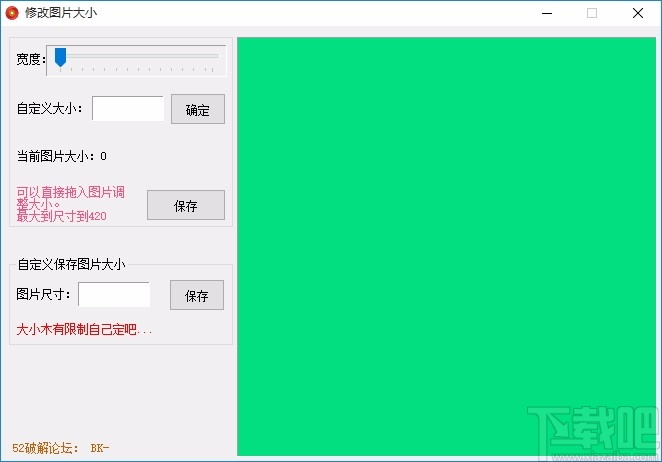Screen dimensions: 662x462
Task: Focus the 图片尺寸 input field
Action: pyautogui.click(x=114, y=294)
